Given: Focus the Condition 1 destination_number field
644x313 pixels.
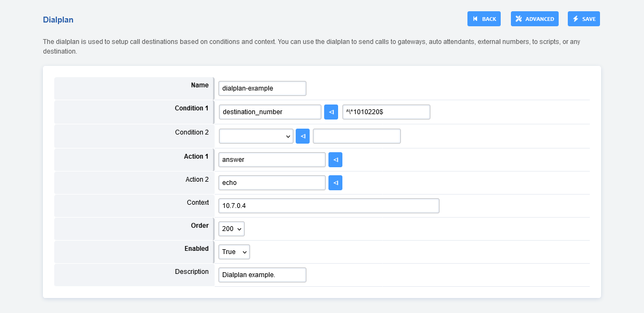Looking at the screenshot, I should (270, 112).
